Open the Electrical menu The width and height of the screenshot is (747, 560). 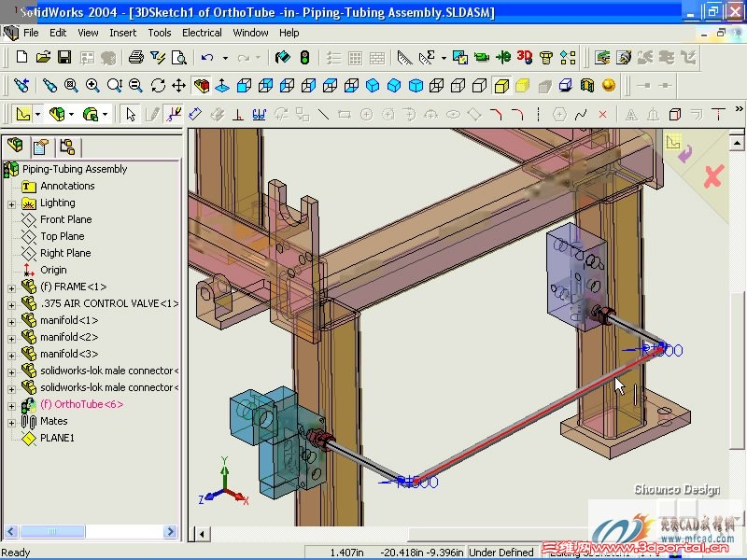(202, 33)
